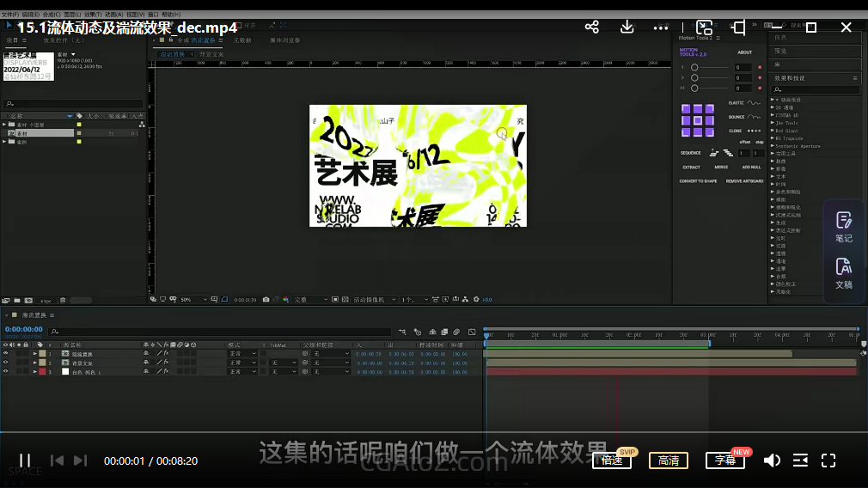
Task: Toggle visibility of layer 2 背景文案
Action: [6, 363]
